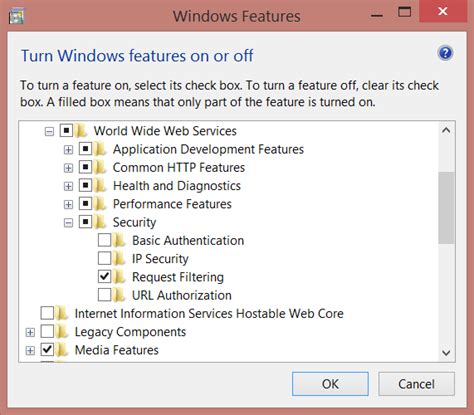Select the "URL Authorization" label

(182, 295)
